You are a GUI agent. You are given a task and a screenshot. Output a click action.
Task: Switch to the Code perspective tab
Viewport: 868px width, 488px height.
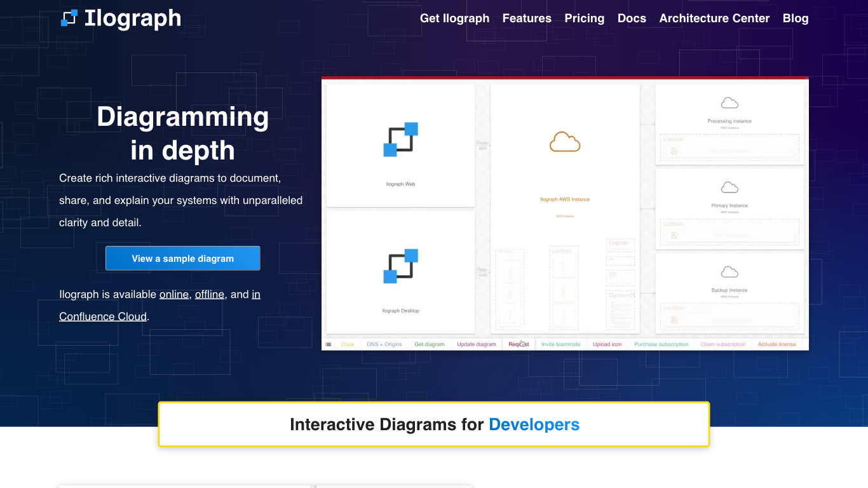coord(348,344)
